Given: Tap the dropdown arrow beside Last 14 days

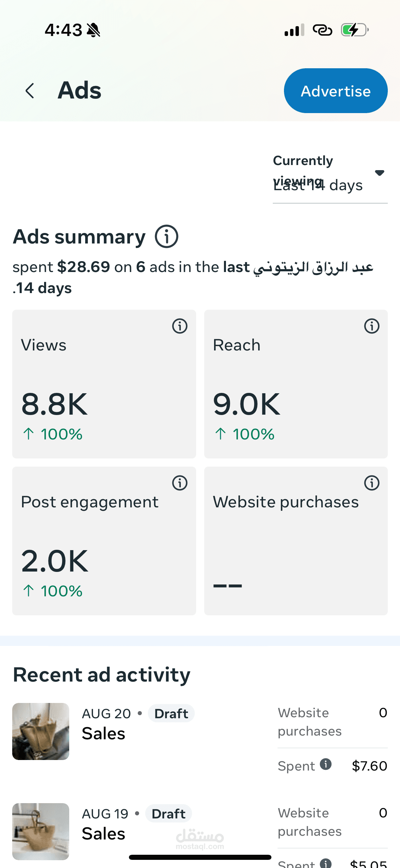Looking at the screenshot, I should [x=379, y=173].
